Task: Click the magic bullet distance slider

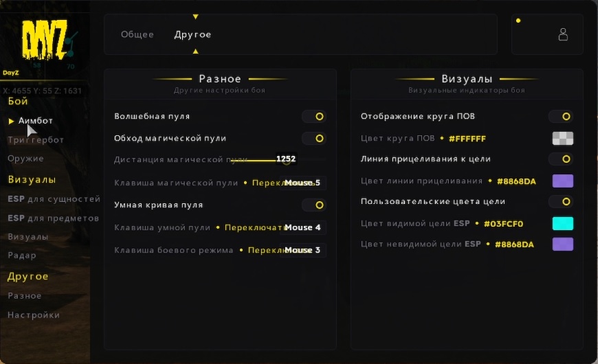Action: tap(261, 160)
